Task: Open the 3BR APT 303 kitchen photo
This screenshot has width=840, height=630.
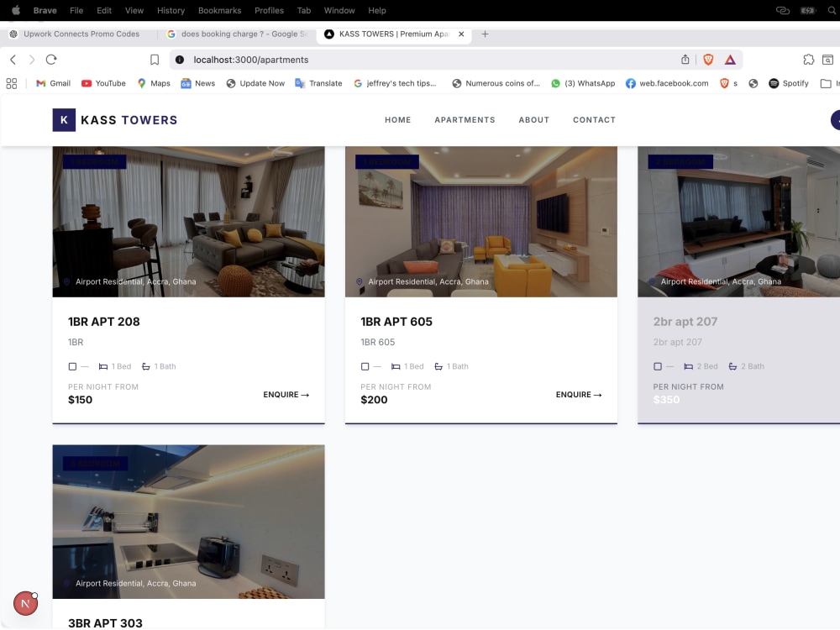Action: 188,522
